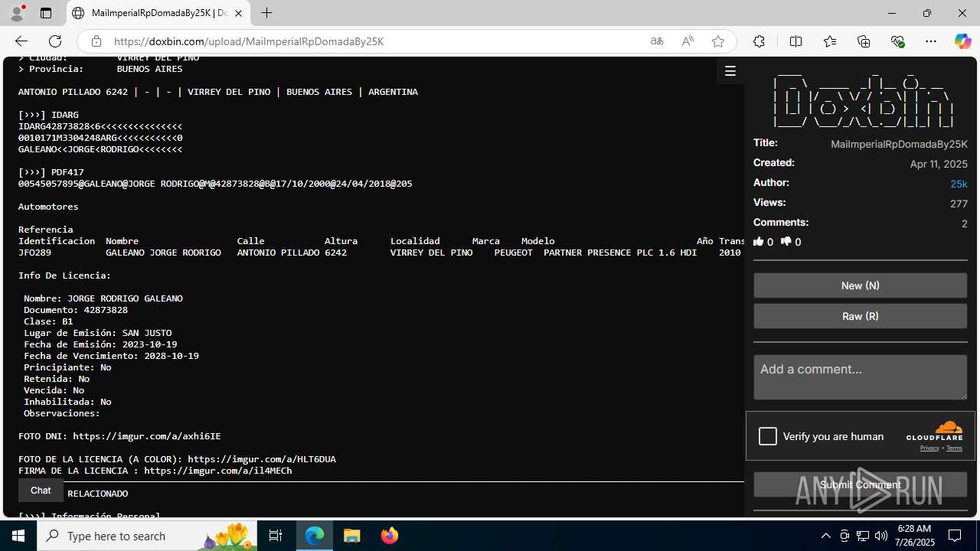This screenshot has width=980, height=551.
Task: Click the thumbs down dislike icon
Action: coord(786,242)
